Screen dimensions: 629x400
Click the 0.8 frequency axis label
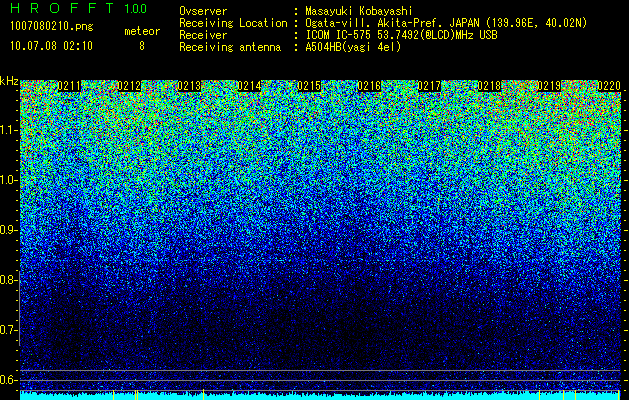[x=9, y=280]
